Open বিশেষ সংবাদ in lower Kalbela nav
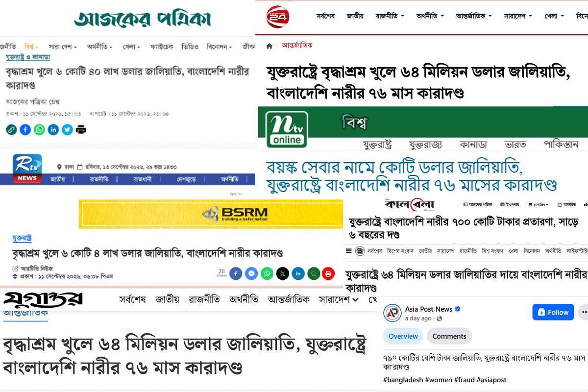Viewport: 588px width, 392px height. point(400,251)
